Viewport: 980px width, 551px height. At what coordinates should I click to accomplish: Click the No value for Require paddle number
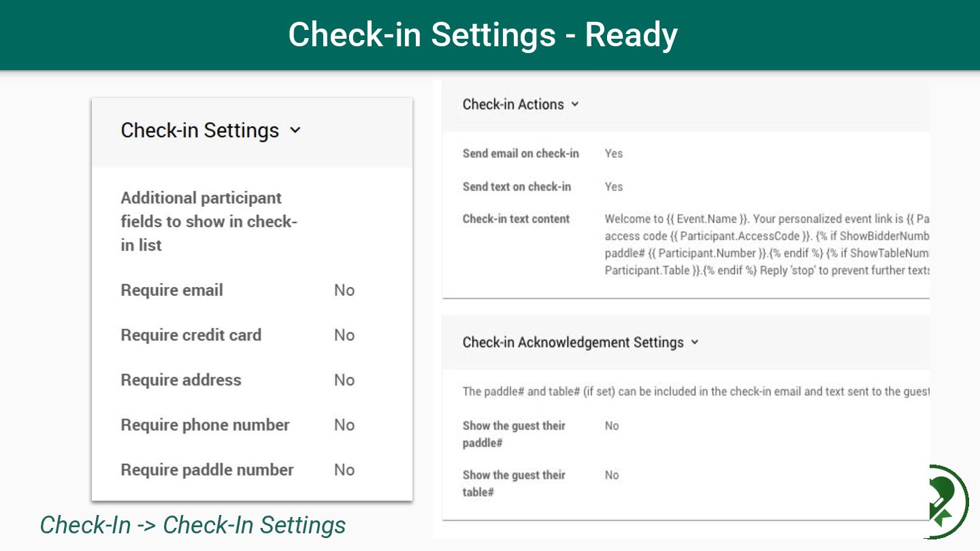[344, 470]
